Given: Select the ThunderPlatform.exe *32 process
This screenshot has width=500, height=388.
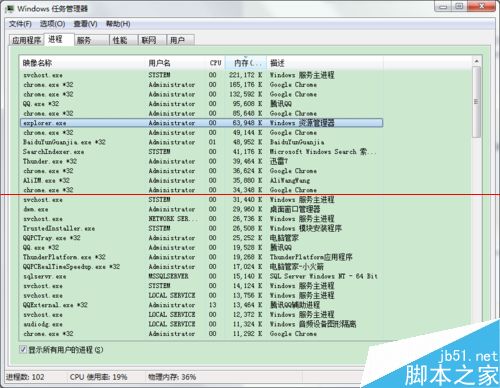Looking at the screenshot, I should point(201,257).
